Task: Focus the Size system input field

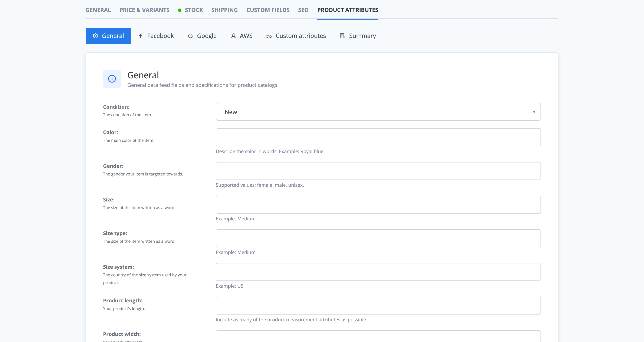Action: tap(378, 272)
